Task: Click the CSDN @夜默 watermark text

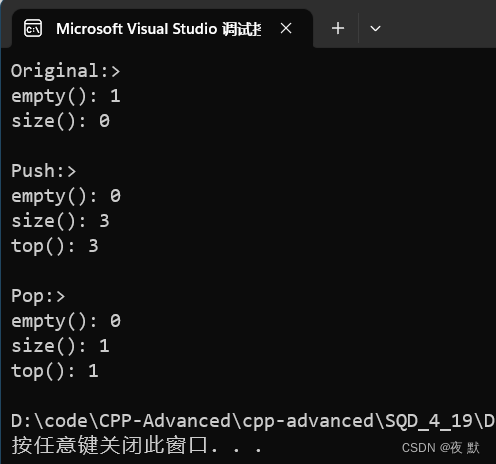Action: point(441,448)
